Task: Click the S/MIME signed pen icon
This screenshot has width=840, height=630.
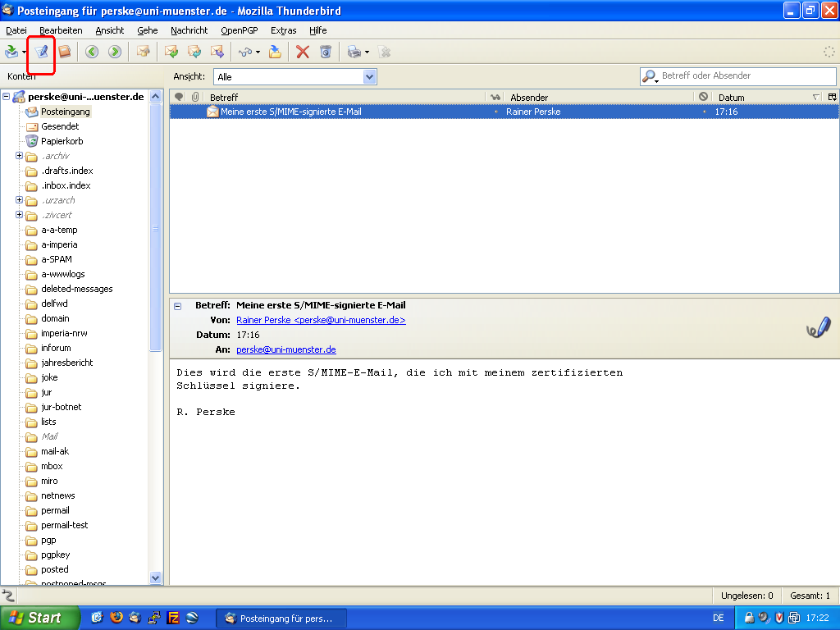Action: (817, 328)
